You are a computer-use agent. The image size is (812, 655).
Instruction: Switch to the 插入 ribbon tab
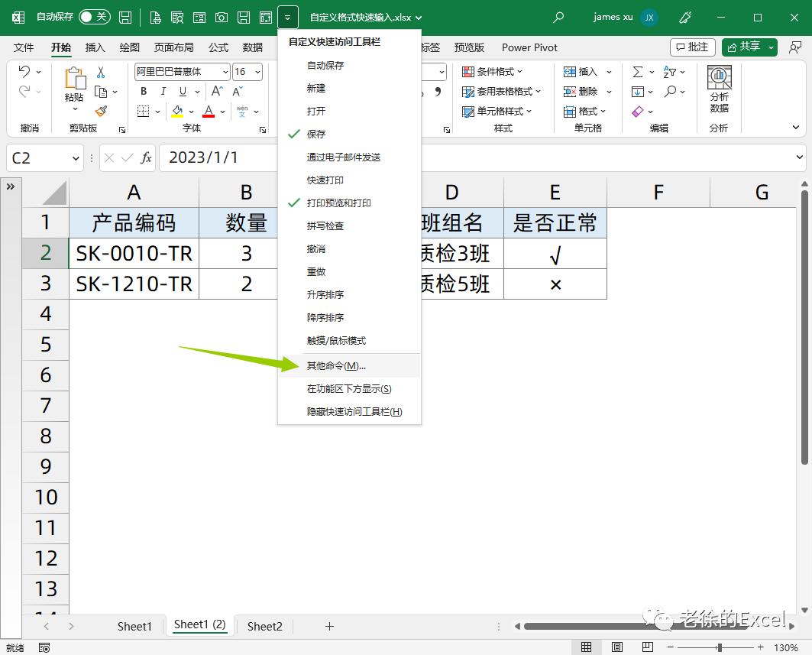(x=95, y=47)
